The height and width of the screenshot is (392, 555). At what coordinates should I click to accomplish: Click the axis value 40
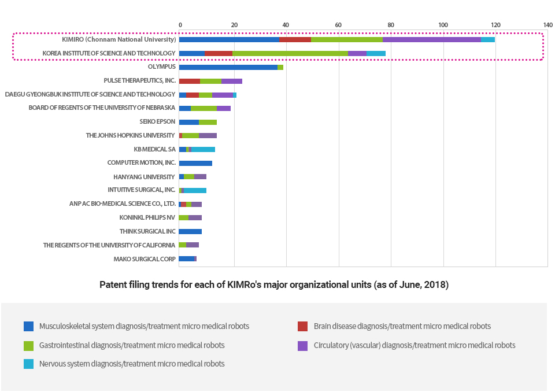[x=286, y=25]
